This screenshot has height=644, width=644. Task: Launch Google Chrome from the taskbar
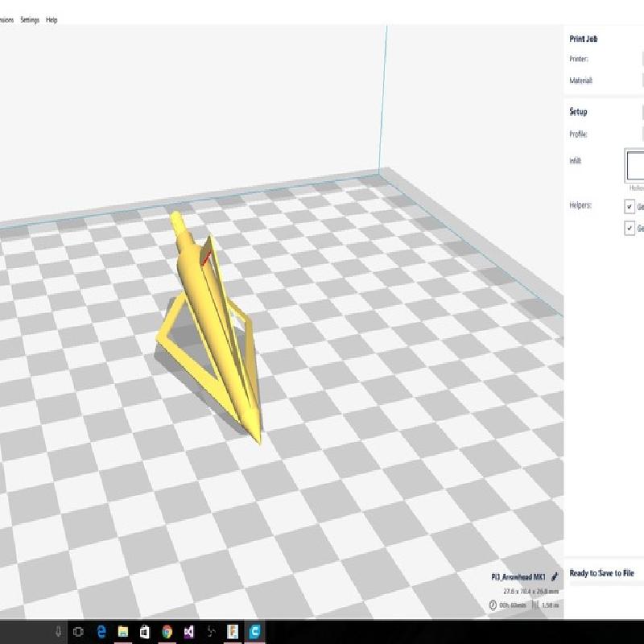[x=167, y=632]
